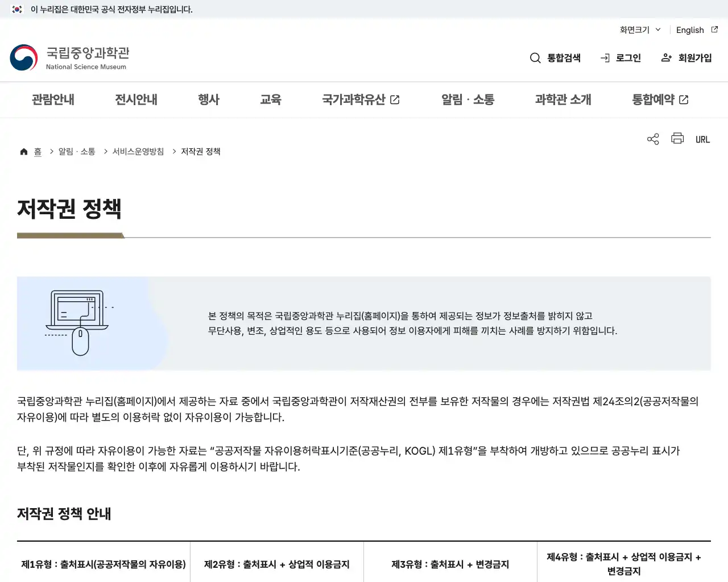The width and height of the screenshot is (728, 582).
Task: Open 통합예약 via its external-link icon
Action: click(x=684, y=99)
